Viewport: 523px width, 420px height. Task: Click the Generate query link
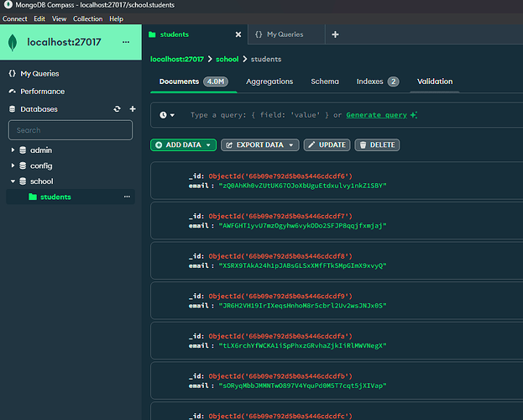(377, 114)
